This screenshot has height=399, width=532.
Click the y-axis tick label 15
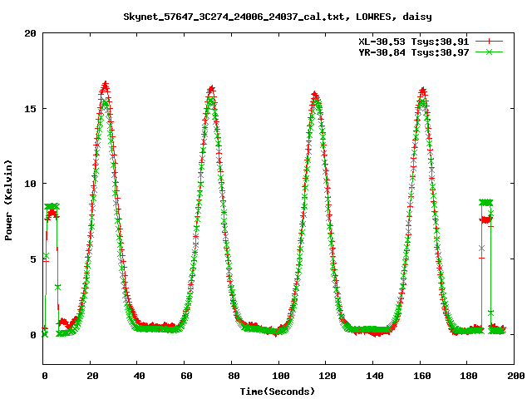coord(30,109)
